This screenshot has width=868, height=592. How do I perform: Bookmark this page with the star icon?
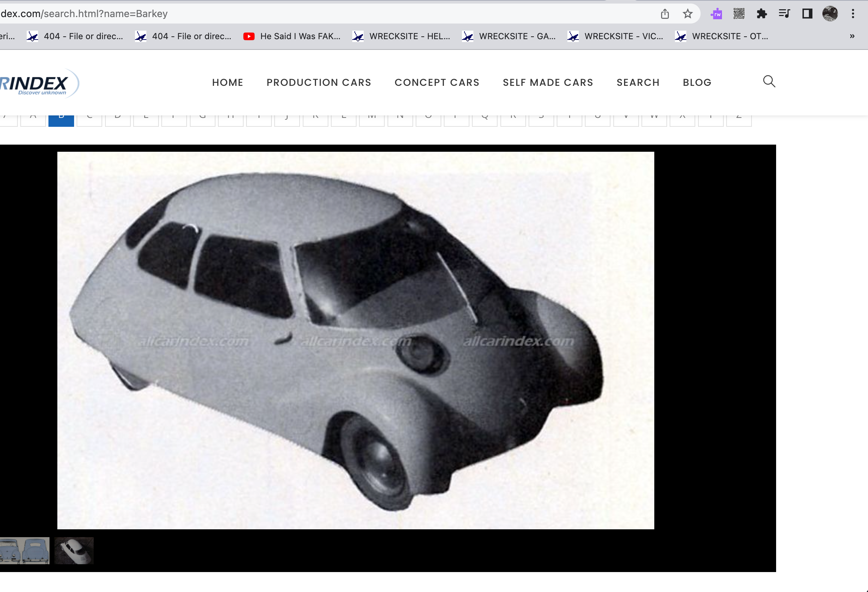(x=687, y=14)
